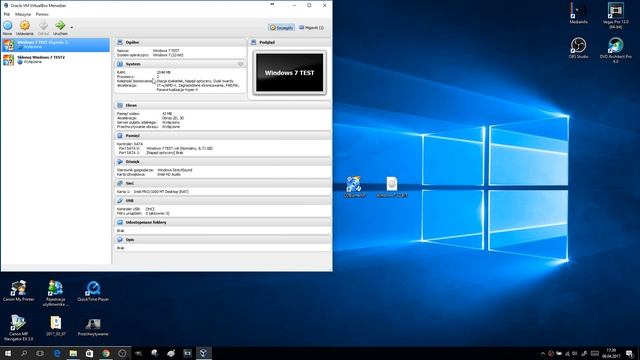Click the Opis section icon
640x360 pixels.
pos(120,240)
